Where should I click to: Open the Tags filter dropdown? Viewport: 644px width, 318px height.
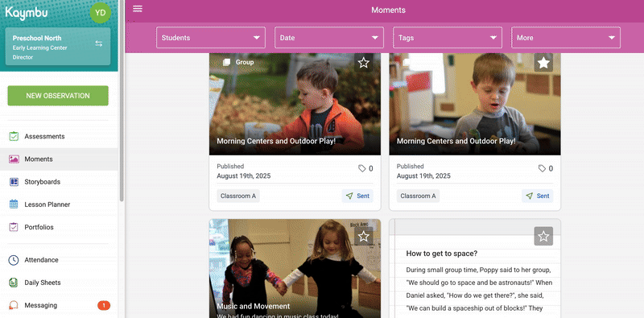click(x=448, y=37)
